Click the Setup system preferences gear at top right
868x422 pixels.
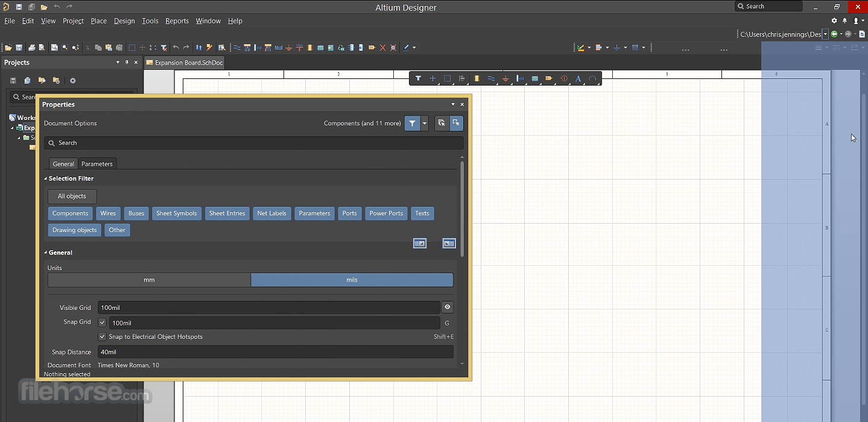click(x=834, y=20)
